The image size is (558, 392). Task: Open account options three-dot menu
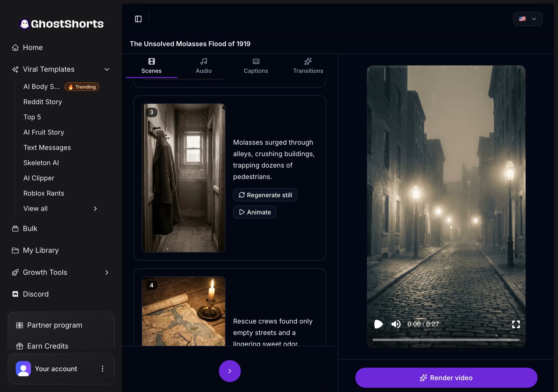click(x=102, y=369)
